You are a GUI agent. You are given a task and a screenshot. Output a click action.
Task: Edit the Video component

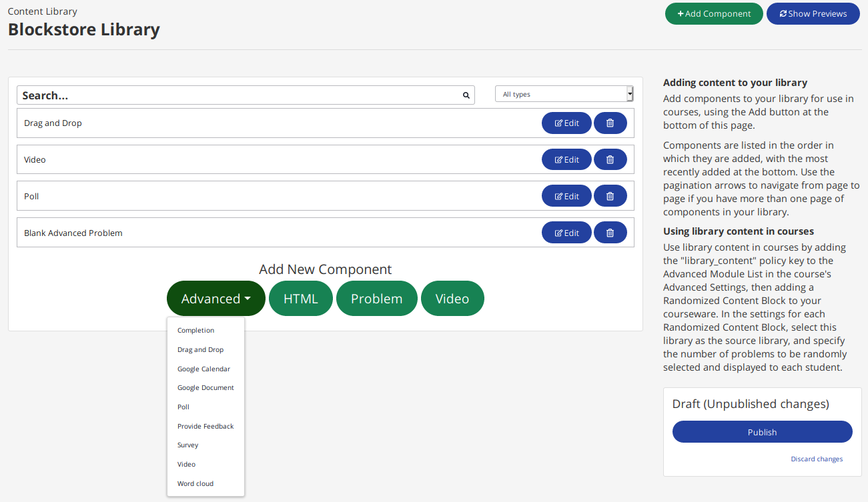click(x=566, y=159)
